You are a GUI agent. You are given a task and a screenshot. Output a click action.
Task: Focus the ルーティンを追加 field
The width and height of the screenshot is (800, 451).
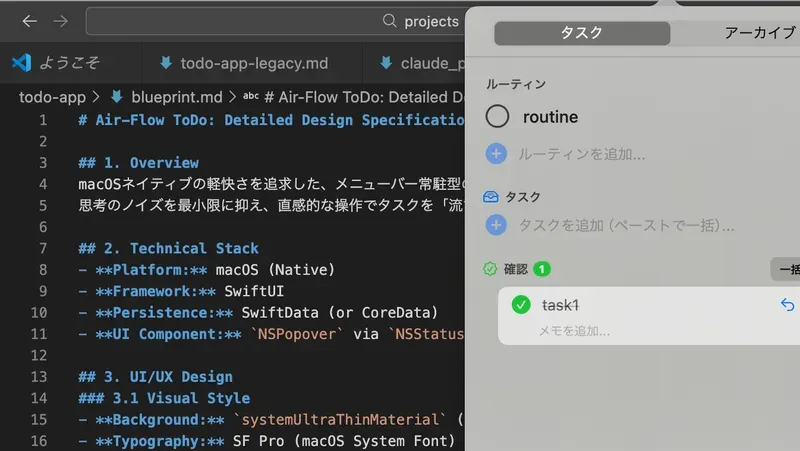click(x=582, y=154)
